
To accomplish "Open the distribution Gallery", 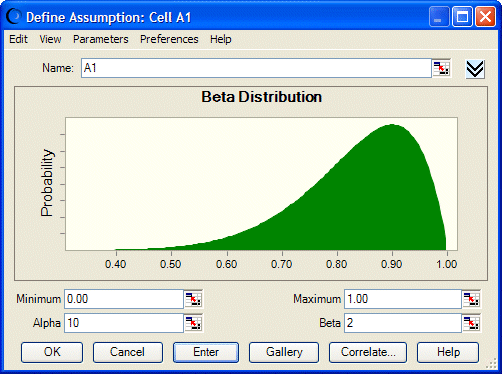I will pos(284,352).
